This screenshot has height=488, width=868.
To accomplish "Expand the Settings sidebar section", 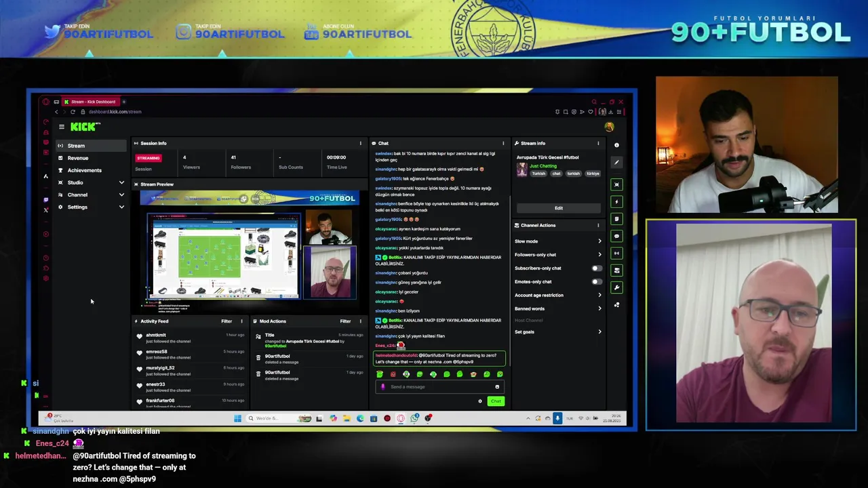I will (x=91, y=207).
